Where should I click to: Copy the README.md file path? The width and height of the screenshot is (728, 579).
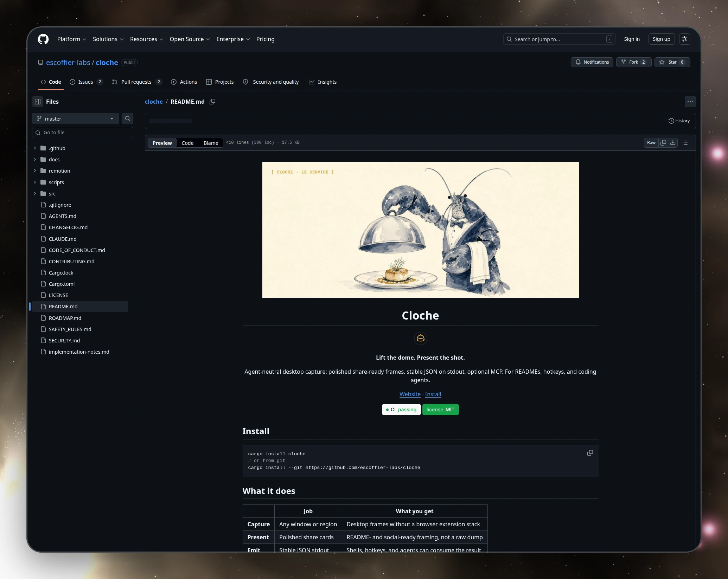tap(212, 102)
